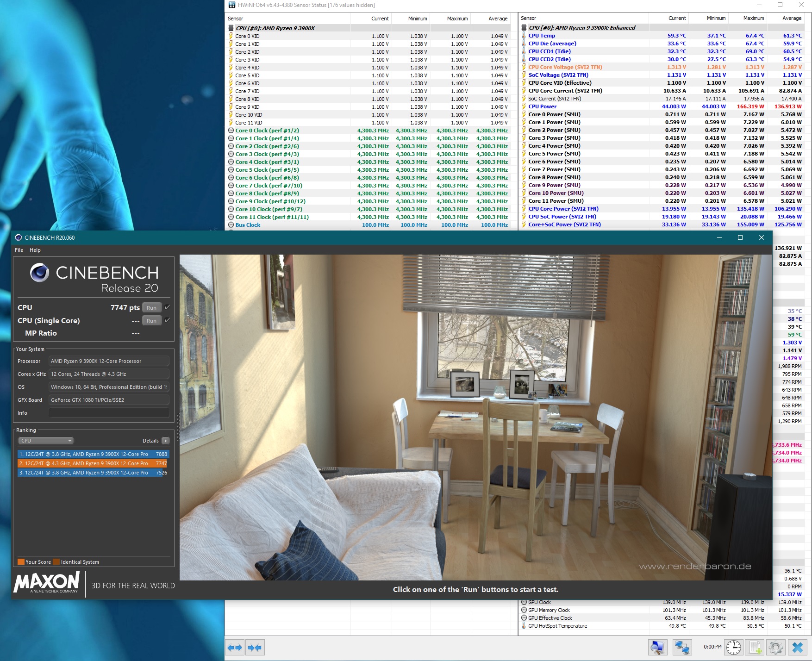Click the Info input field under Your System
This screenshot has width=812, height=661.
click(x=109, y=412)
